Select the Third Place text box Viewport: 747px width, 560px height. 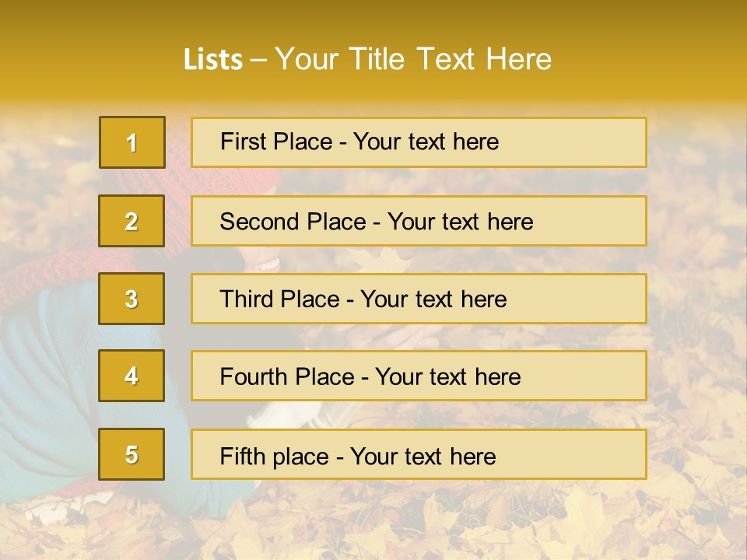tap(419, 299)
